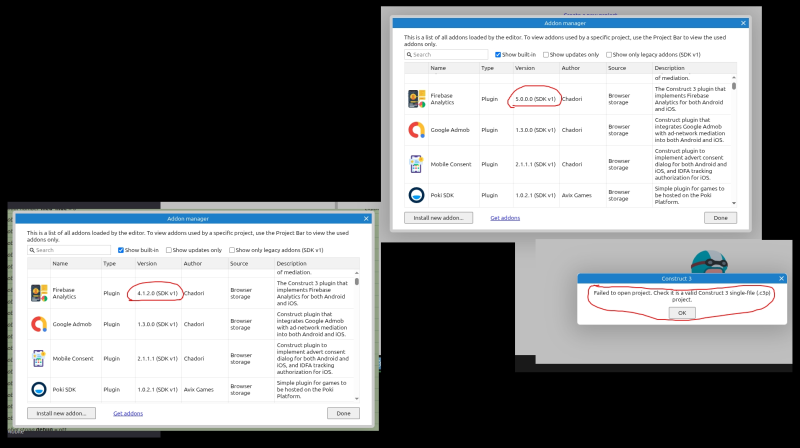Enable Show only legacy addons in right Addon manager

pyautogui.click(x=609, y=55)
